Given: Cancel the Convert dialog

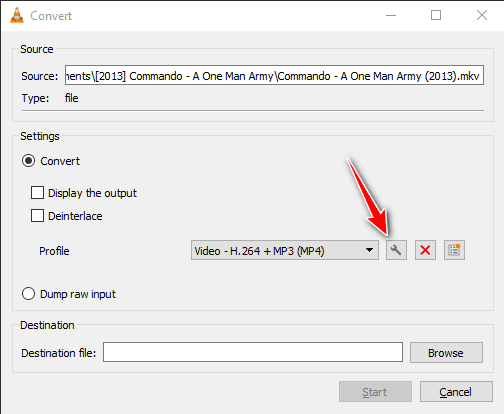Looking at the screenshot, I should [456, 392].
